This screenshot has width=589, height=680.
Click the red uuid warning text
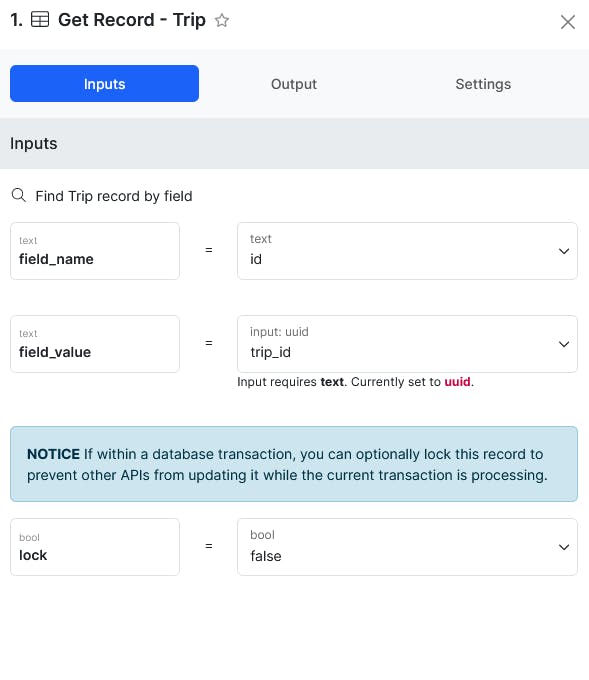[457, 382]
